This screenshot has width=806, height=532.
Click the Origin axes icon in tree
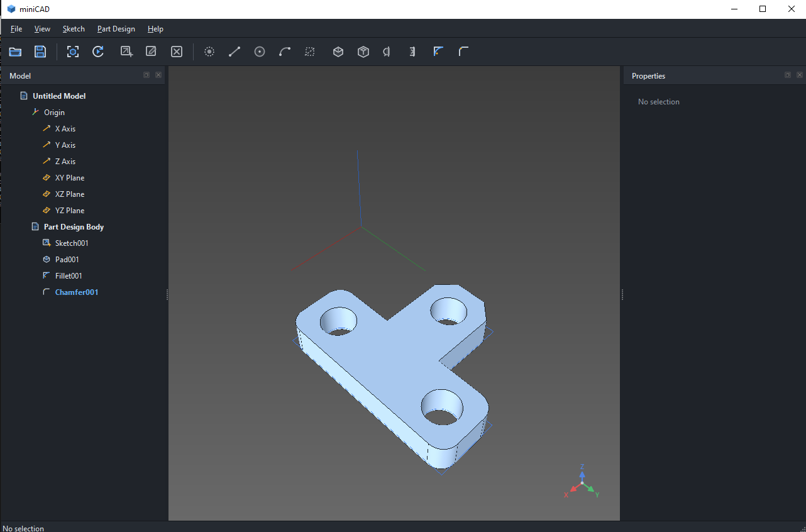(36, 112)
